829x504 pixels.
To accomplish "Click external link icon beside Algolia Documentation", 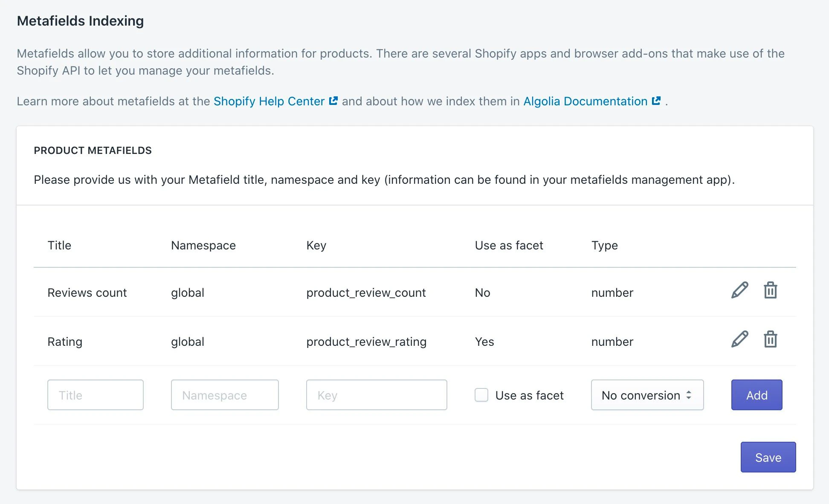I will tap(656, 101).
